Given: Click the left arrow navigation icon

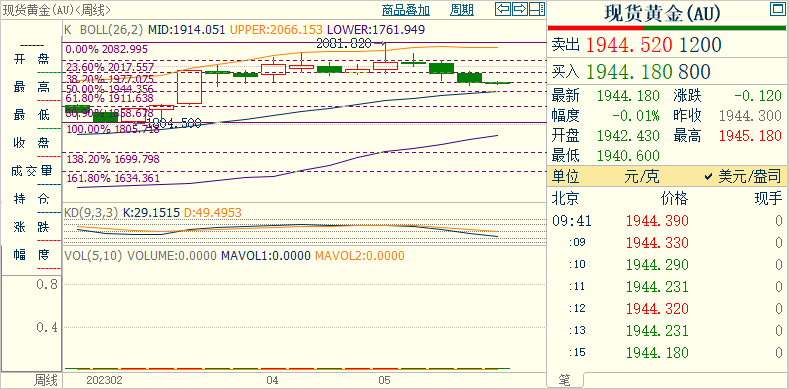Looking at the screenshot, I should coord(503,9).
